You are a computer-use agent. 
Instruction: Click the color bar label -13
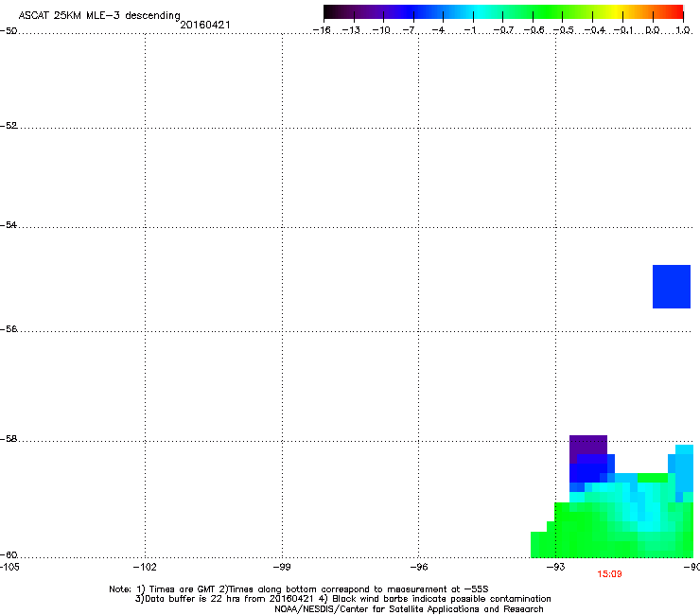point(351,30)
